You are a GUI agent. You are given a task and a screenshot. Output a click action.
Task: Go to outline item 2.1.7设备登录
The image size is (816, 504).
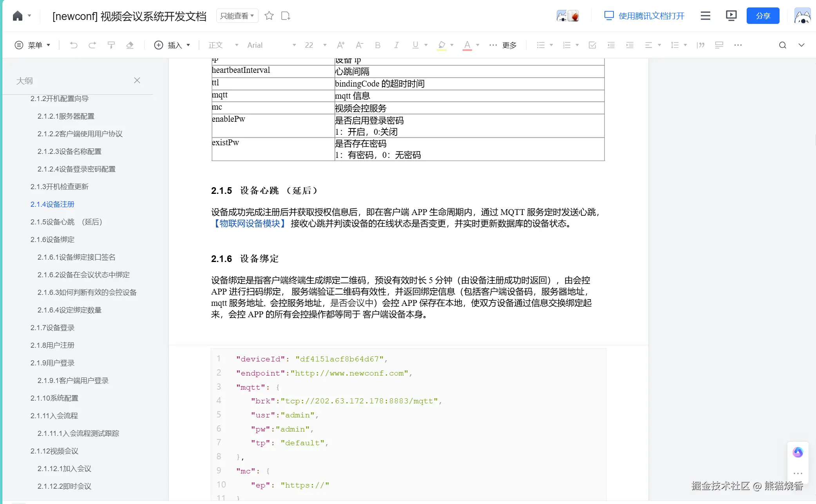(52, 327)
